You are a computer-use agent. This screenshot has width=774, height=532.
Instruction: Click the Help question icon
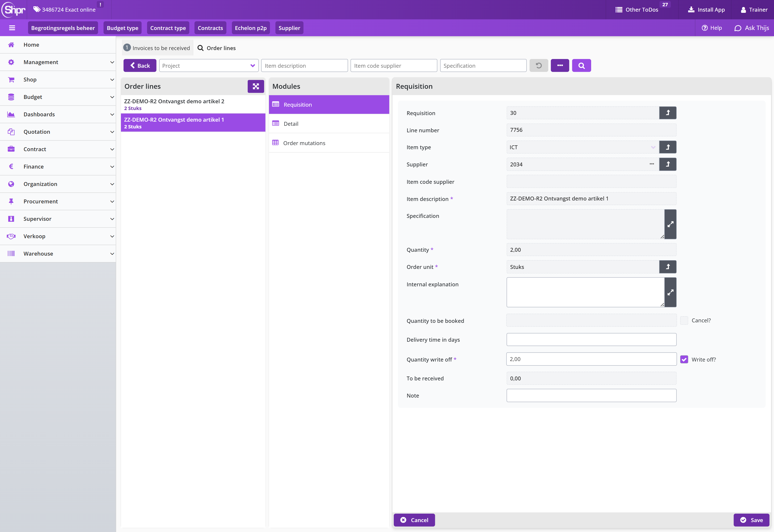point(704,28)
